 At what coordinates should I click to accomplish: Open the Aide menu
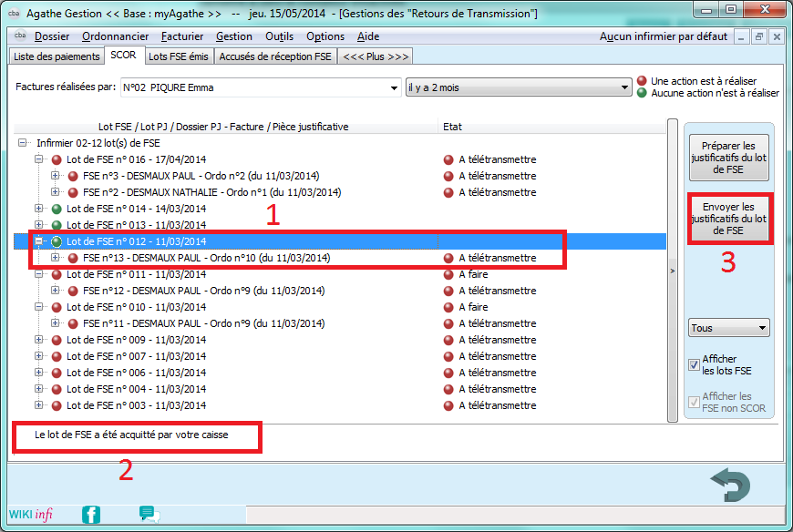click(368, 36)
